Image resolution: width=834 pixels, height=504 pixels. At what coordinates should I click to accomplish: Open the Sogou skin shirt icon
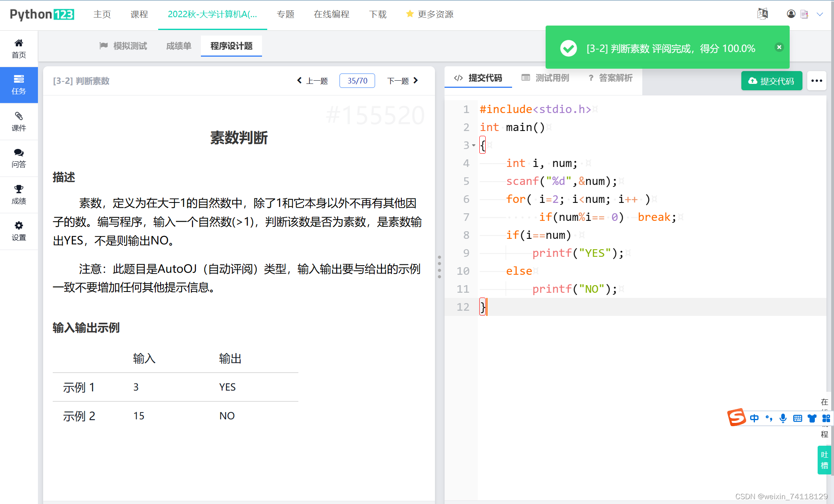coord(812,418)
